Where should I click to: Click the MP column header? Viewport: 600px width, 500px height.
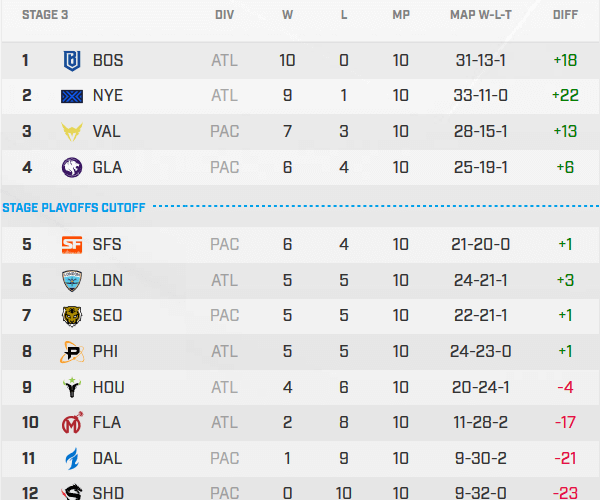[401, 16]
